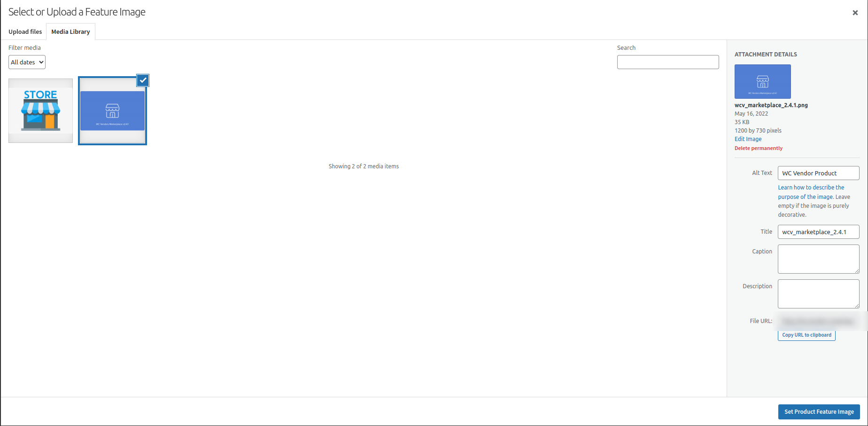Click the Description text area
Image resolution: width=868 pixels, height=426 pixels.
click(x=819, y=294)
